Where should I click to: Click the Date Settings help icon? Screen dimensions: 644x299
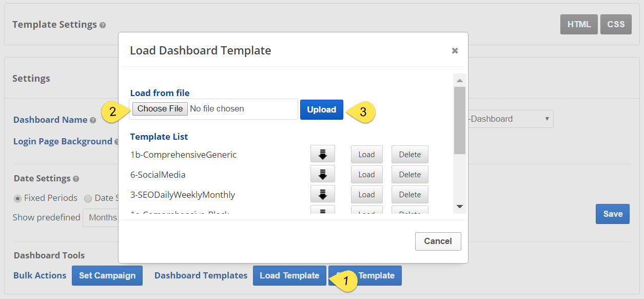coord(76,179)
